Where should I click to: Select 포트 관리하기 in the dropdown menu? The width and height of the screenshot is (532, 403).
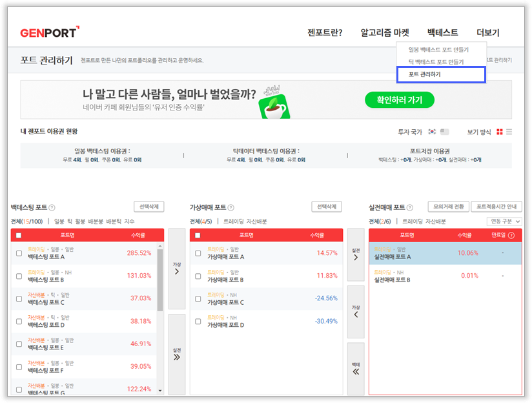(x=441, y=74)
